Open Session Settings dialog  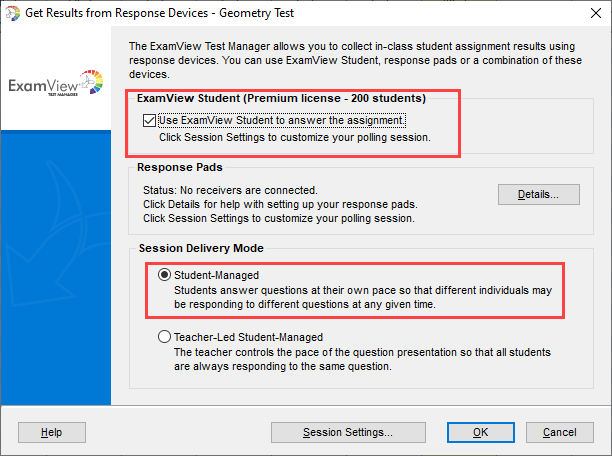[348, 432]
